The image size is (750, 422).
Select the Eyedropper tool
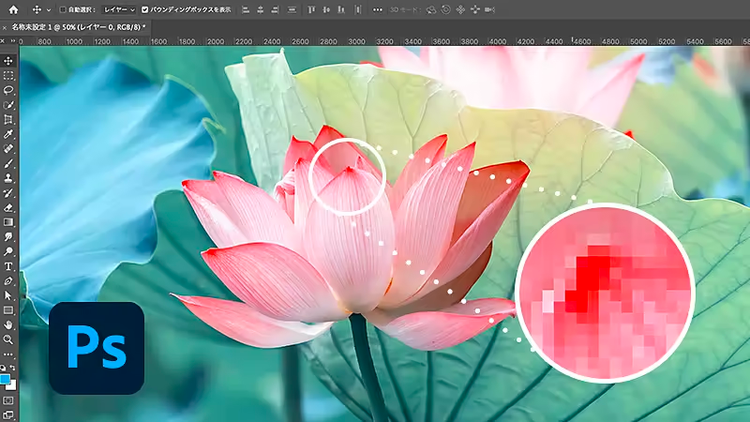[9, 134]
